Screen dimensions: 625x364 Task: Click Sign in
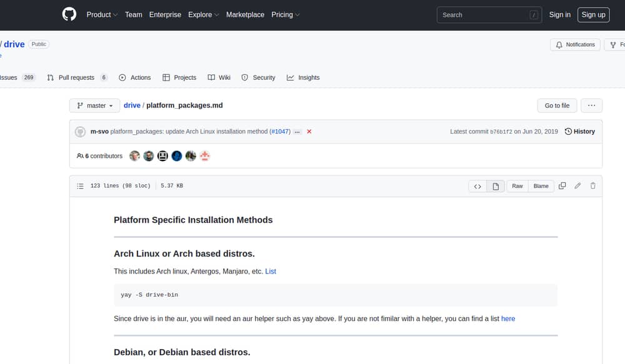click(559, 15)
